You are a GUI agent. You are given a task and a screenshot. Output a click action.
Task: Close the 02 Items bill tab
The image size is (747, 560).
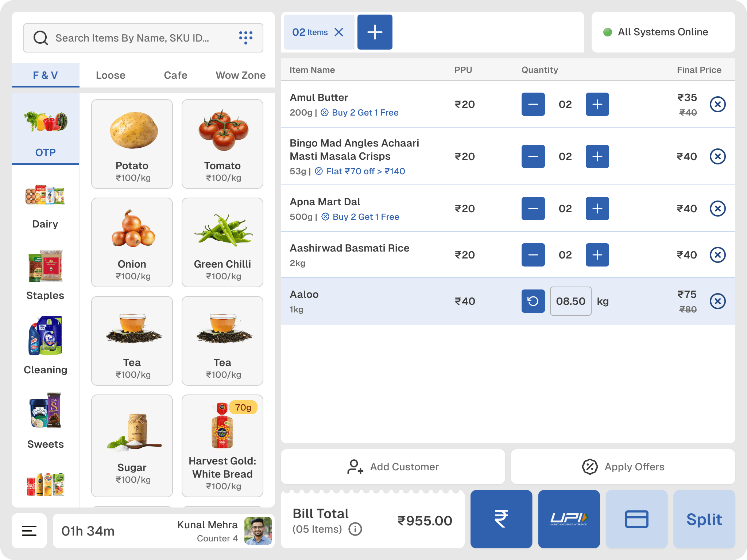coord(339,32)
